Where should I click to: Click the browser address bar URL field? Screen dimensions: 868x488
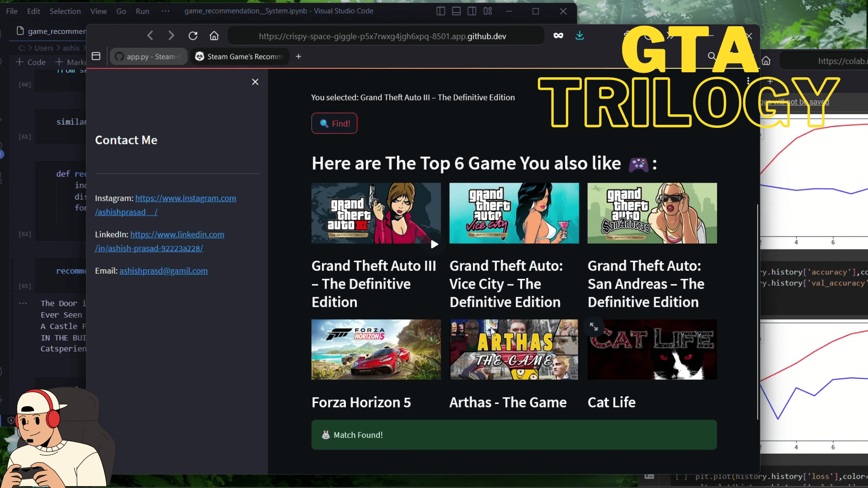[384, 36]
